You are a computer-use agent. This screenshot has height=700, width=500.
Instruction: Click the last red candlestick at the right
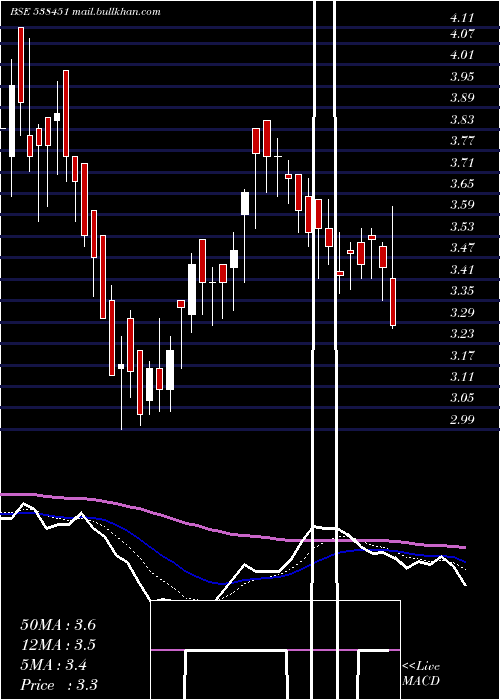tap(393, 302)
